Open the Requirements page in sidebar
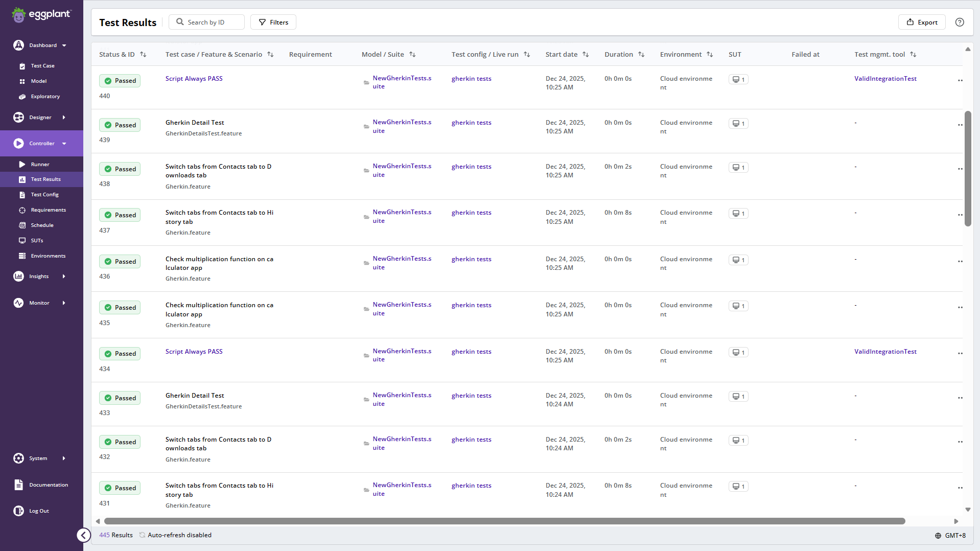980x551 pixels. tap(49, 210)
